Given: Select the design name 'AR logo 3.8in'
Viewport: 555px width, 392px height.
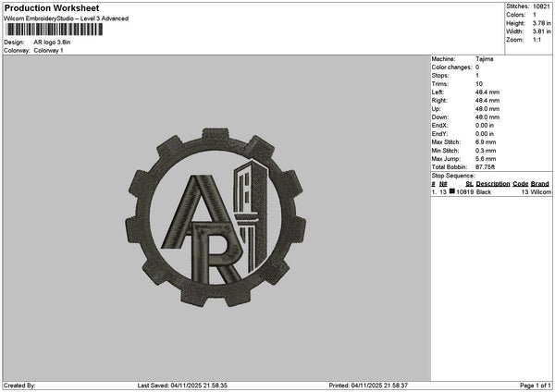Looking at the screenshot, I should [x=52, y=43].
